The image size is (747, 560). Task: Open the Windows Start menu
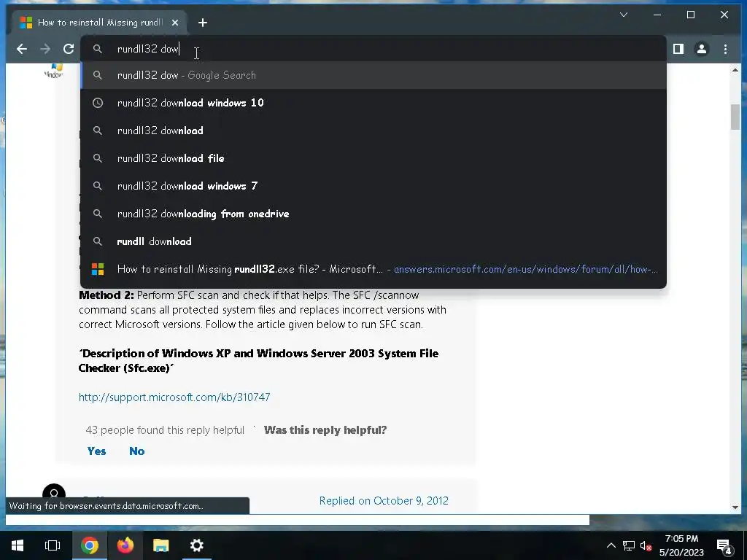pyautogui.click(x=18, y=545)
